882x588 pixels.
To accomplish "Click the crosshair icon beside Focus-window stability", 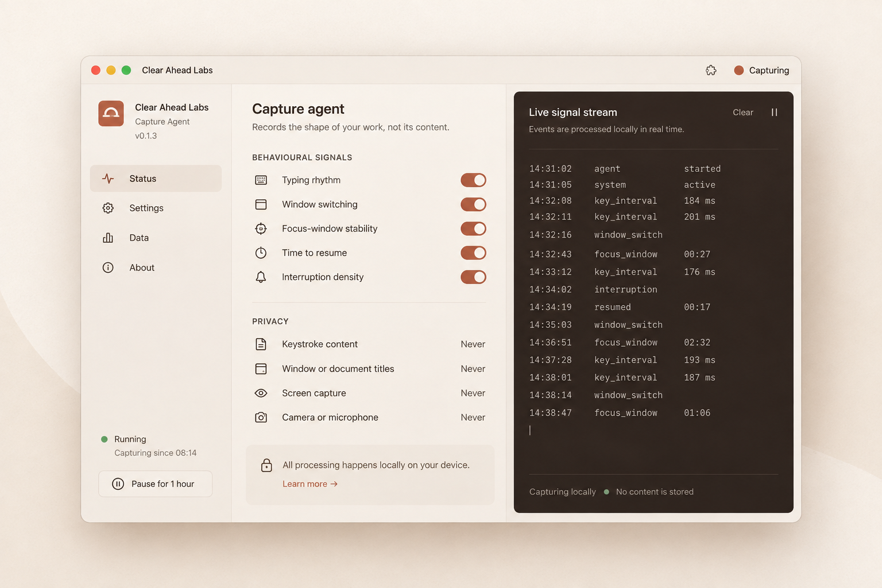I will click(x=261, y=229).
